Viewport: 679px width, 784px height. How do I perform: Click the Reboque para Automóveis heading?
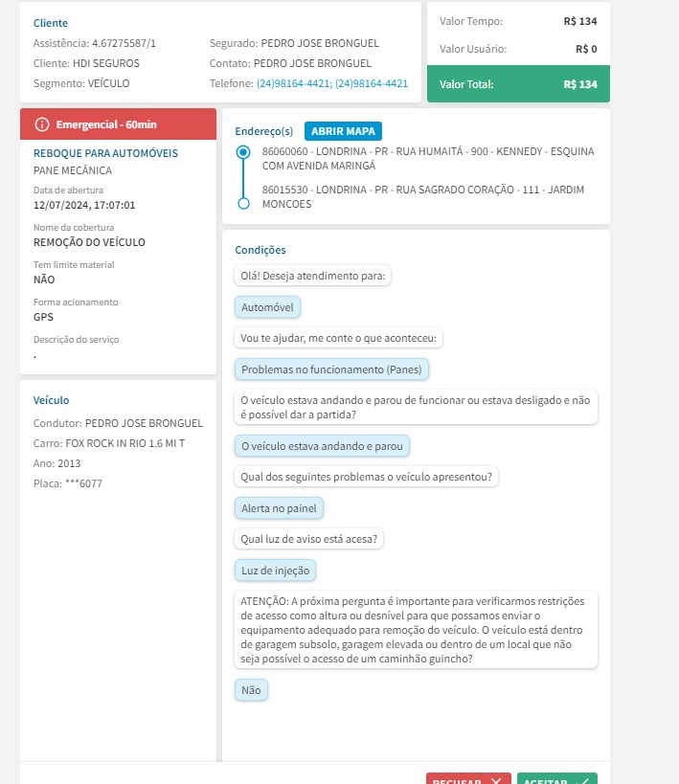pyautogui.click(x=105, y=153)
